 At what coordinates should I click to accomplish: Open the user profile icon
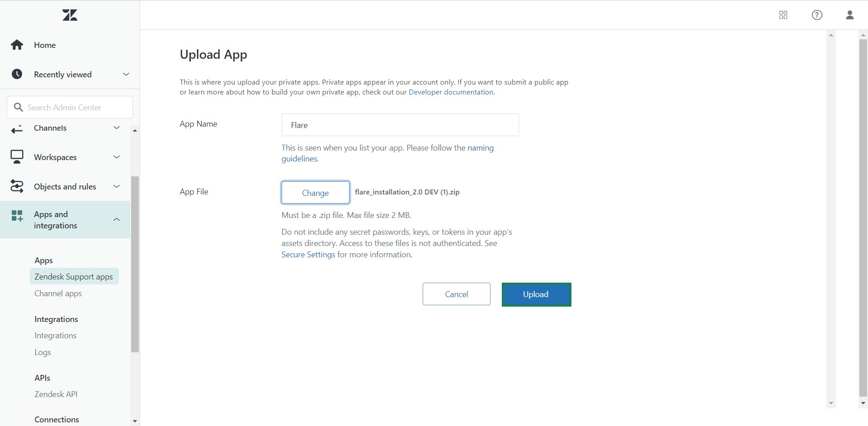pos(849,15)
